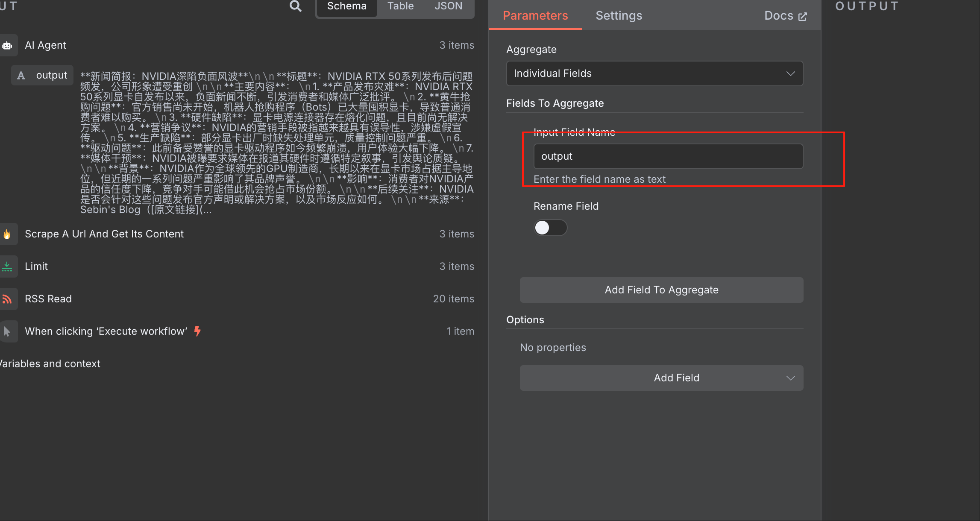This screenshot has height=521, width=980.
Task: Enable the Rename Field toggle
Action: pyautogui.click(x=550, y=228)
